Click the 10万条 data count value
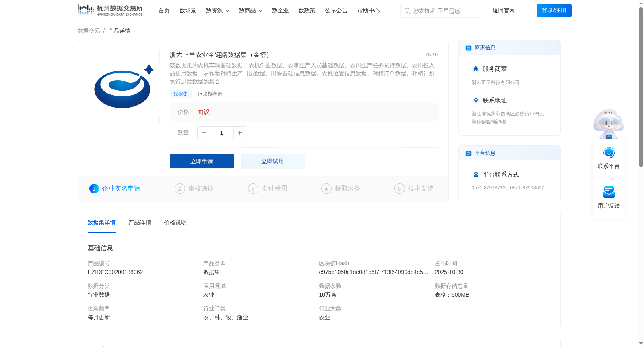 coord(327,295)
